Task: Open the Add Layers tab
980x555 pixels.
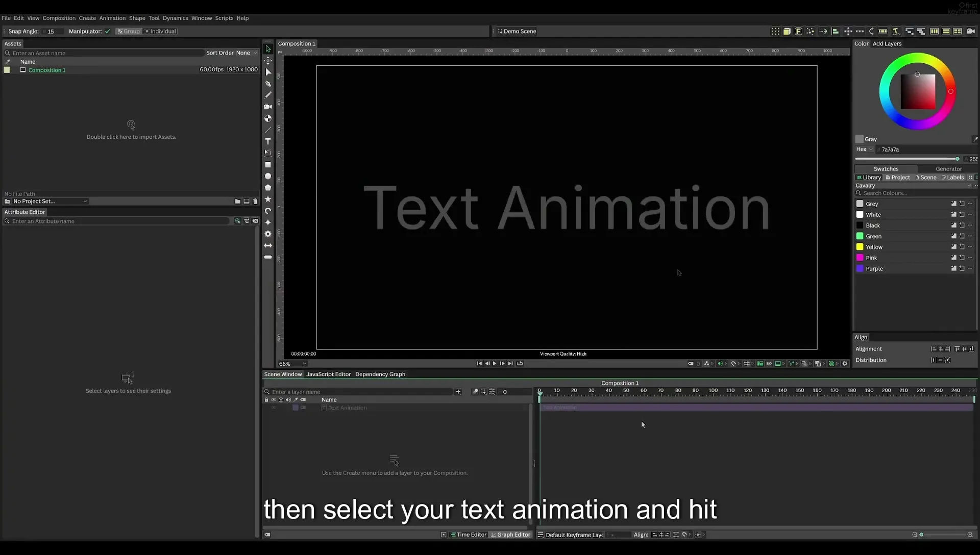Action: [x=887, y=44]
